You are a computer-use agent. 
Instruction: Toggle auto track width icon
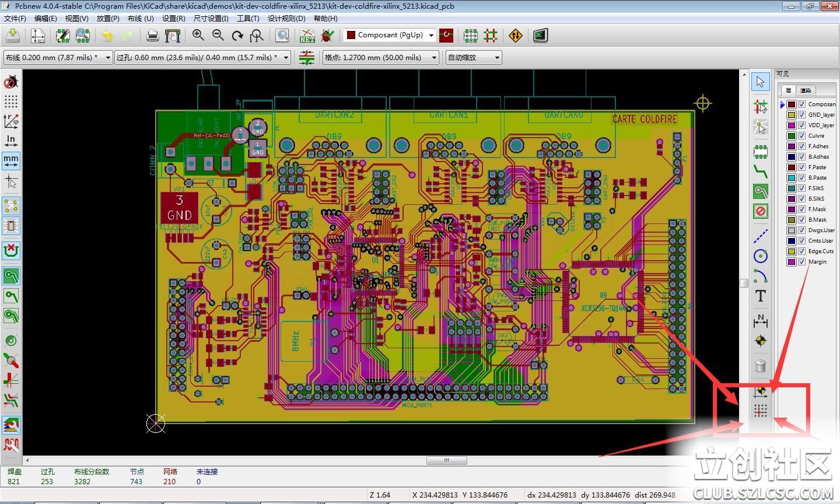tap(307, 57)
